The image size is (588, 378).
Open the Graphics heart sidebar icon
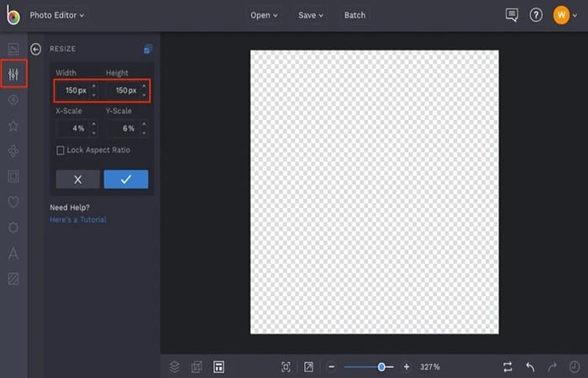13,202
